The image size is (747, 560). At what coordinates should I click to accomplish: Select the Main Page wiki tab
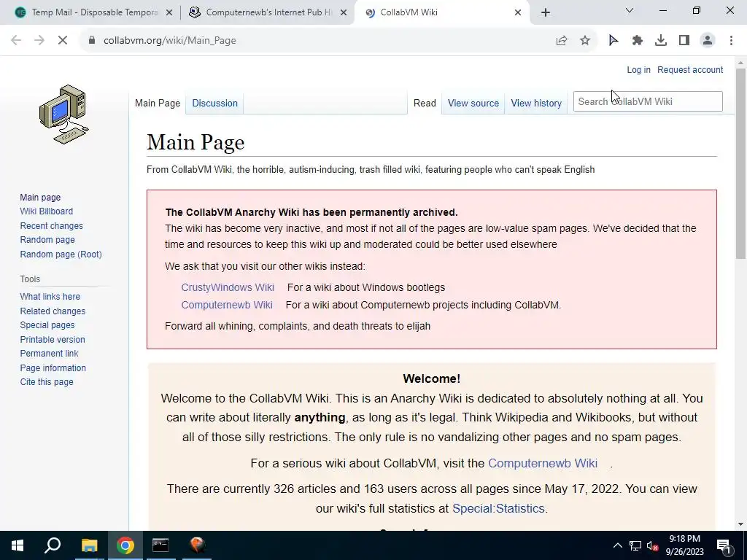pos(158,104)
